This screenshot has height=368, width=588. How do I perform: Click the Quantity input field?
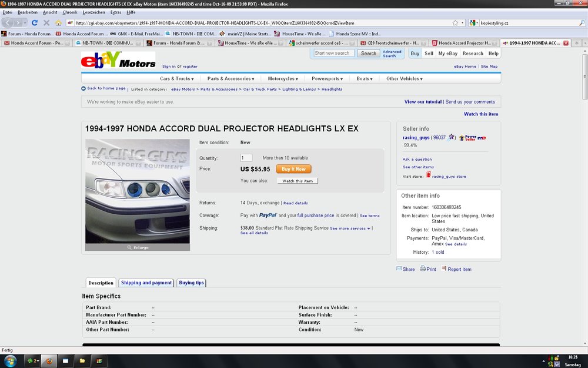pos(246,158)
